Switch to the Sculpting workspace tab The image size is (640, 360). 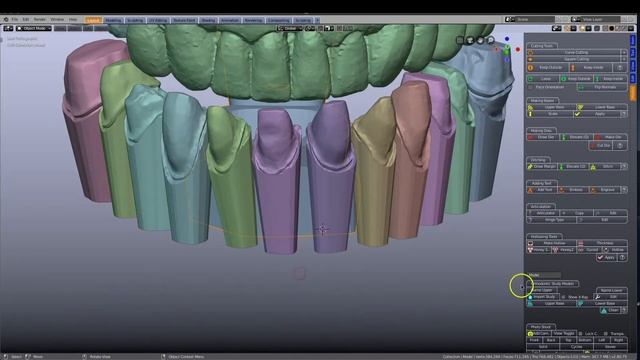[x=135, y=20]
